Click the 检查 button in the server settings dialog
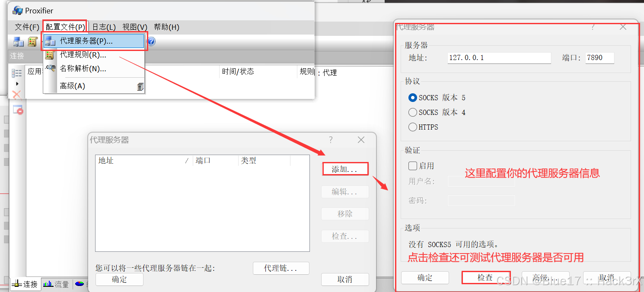This screenshot has height=292, width=644. (x=486, y=278)
